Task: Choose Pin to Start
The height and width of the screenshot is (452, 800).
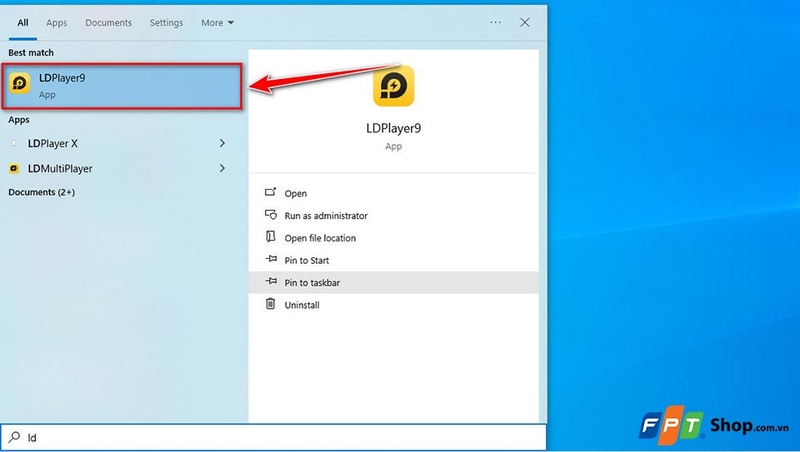Action: point(393,260)
